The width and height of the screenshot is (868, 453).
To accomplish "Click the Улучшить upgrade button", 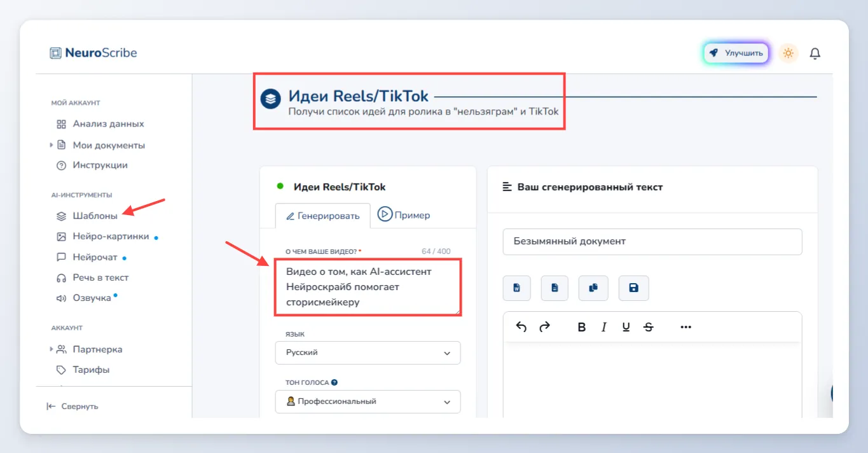I will coord(736,53).
